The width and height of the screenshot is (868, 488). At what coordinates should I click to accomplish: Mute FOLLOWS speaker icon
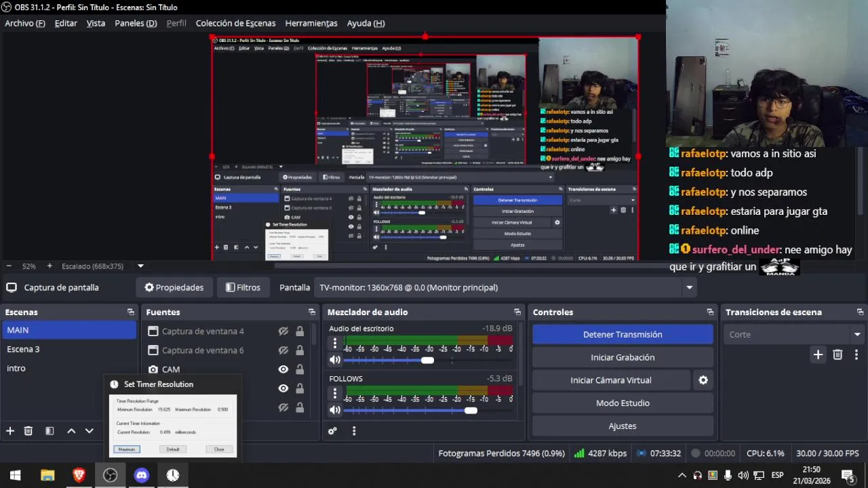point(335,410)
